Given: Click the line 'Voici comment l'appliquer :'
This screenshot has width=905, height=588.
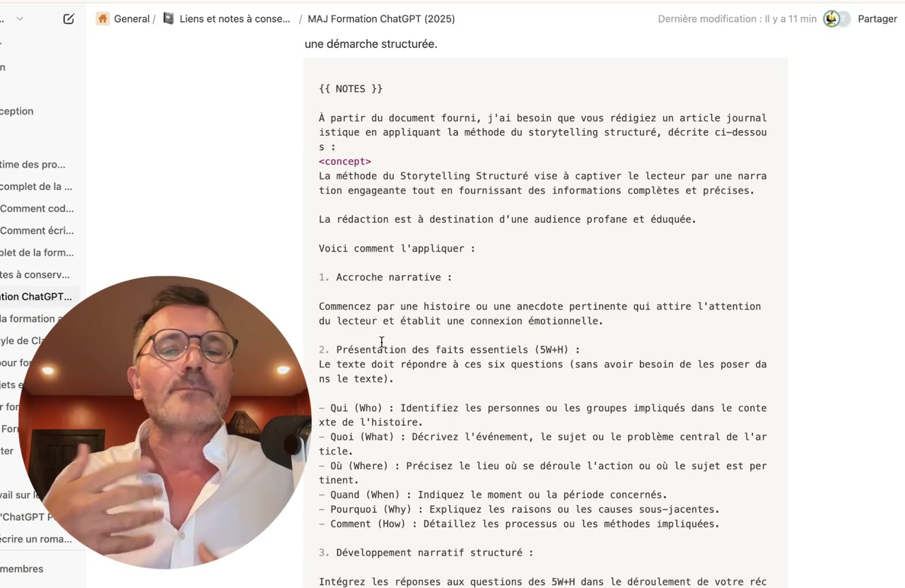Looking at the screenshot, I should click(x=397, y=248).
